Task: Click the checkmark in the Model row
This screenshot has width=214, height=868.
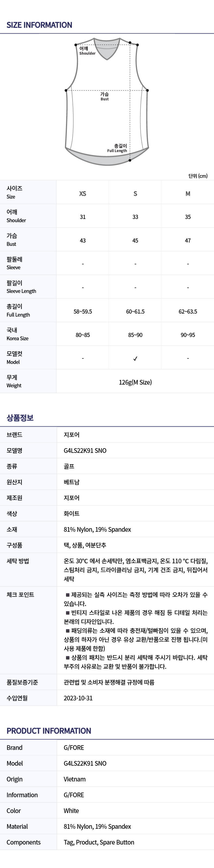Action: point(135,359)
